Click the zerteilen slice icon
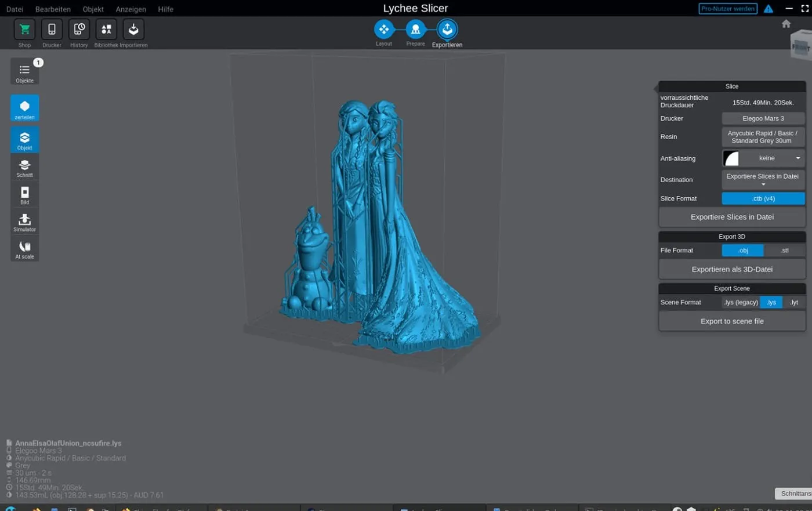 (24, 108)
